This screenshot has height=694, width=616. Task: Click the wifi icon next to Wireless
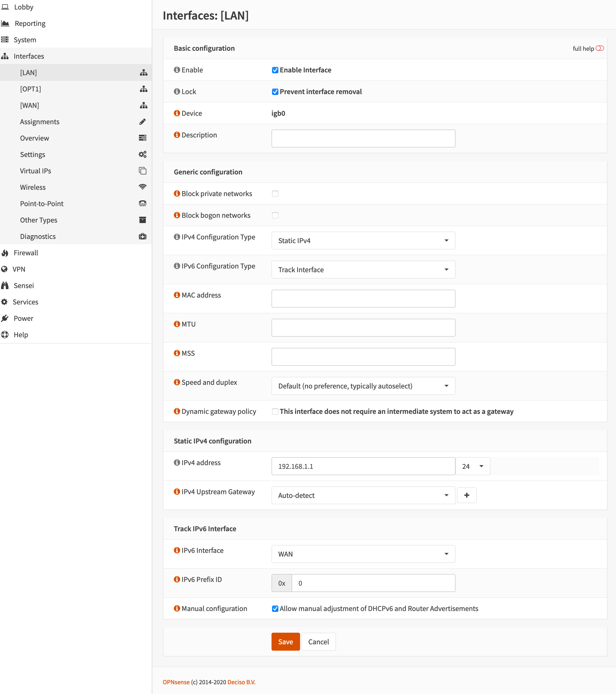pos(142,187)
